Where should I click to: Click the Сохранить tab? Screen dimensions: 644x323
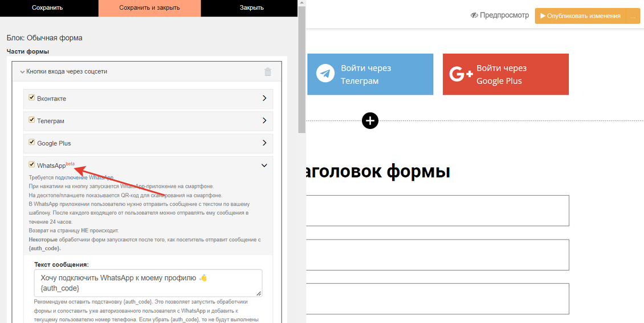(x=48, y=8)
